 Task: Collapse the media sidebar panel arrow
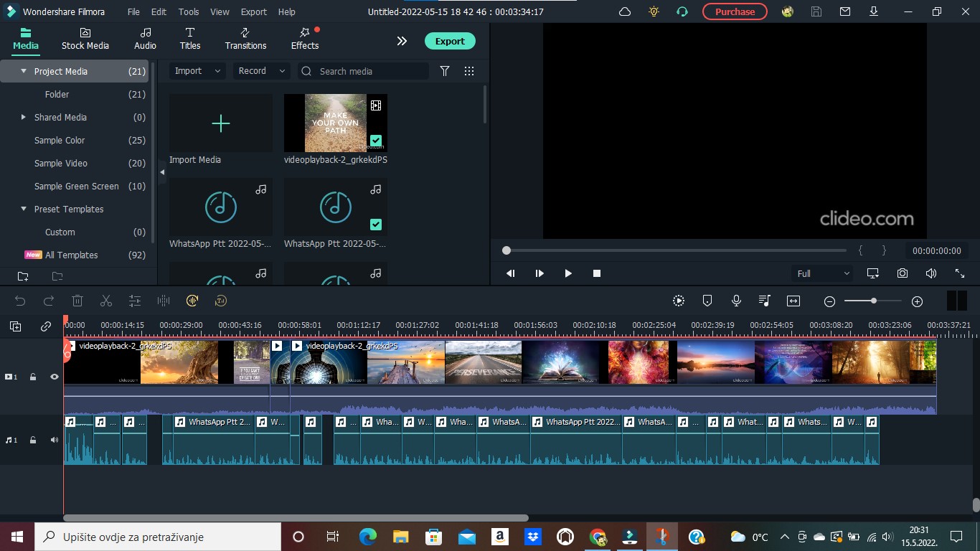tap(162, 172)
